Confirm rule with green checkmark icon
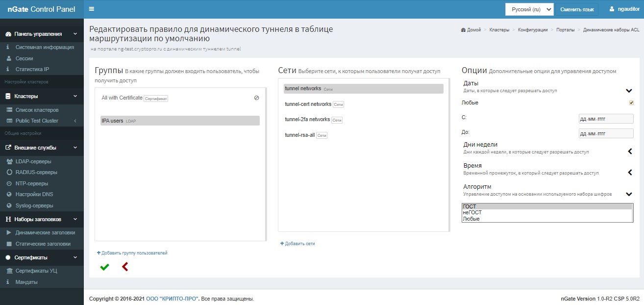This screenshot has height=305, width=644. click(104, 267)
